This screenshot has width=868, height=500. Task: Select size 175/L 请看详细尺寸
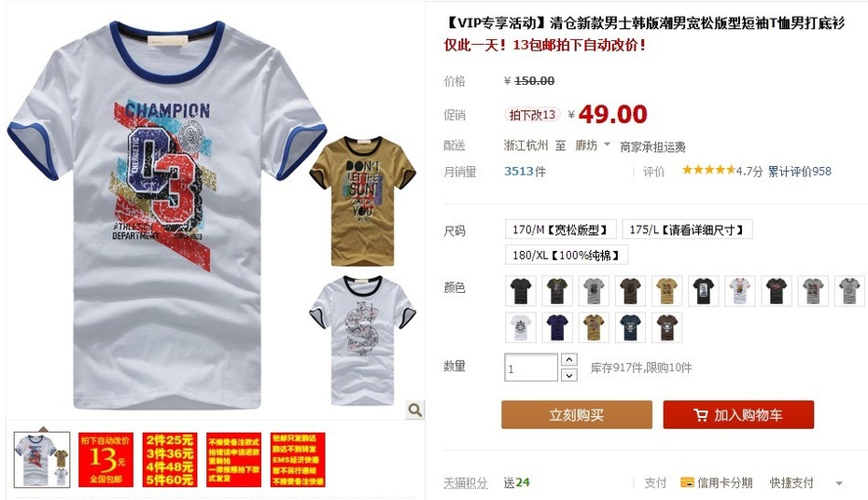click(687, 229)
